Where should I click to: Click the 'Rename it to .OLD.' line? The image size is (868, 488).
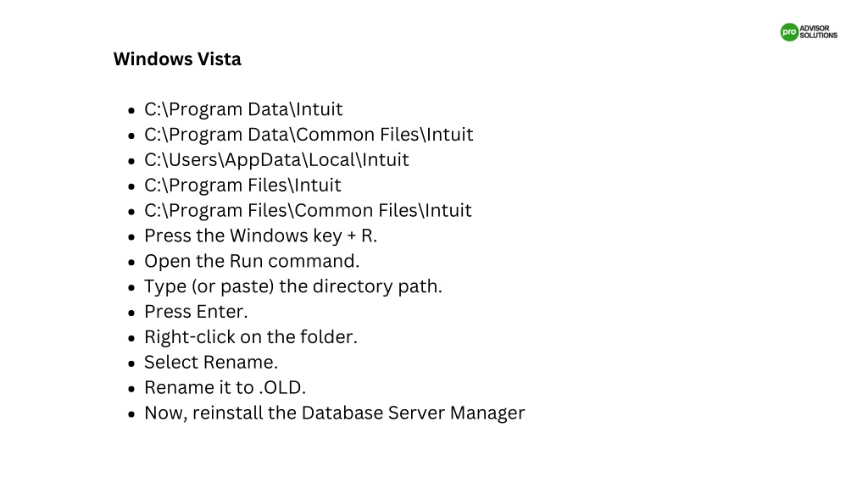(225, 388)
